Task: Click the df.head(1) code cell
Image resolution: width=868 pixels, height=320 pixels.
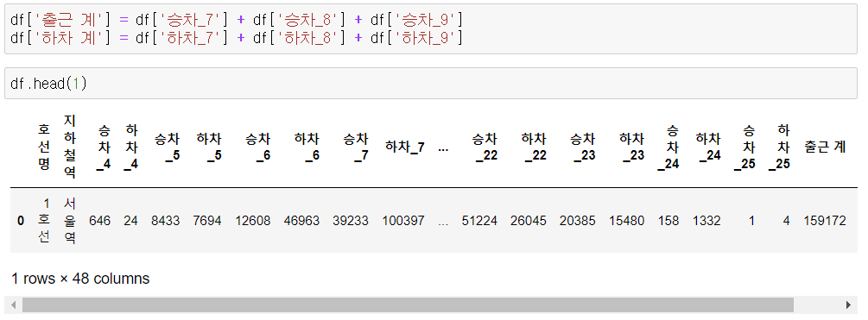Action: point(431,84)
